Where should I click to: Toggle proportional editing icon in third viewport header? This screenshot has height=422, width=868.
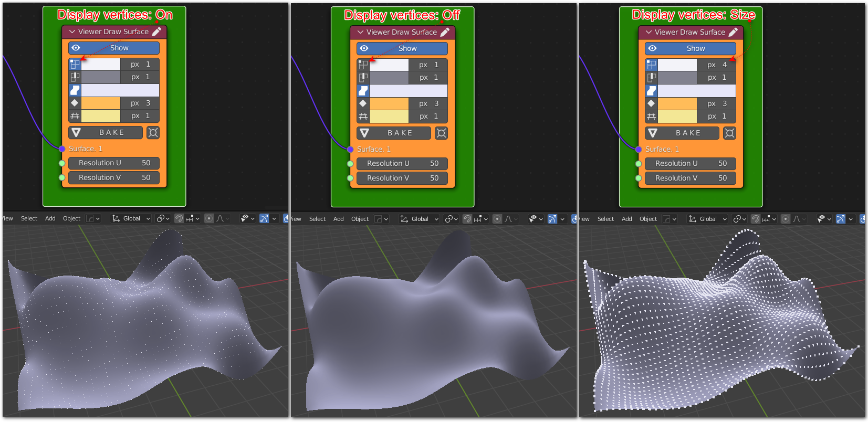click(786, 219)
